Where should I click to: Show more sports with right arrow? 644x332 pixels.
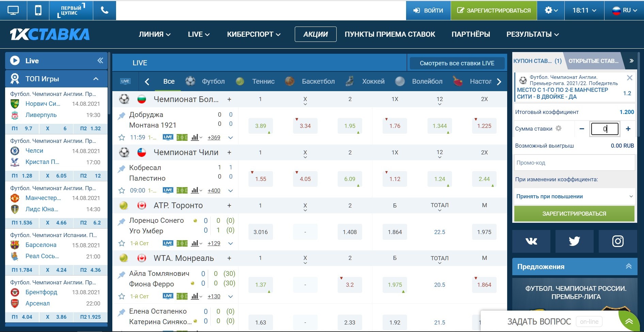point(499,82)
